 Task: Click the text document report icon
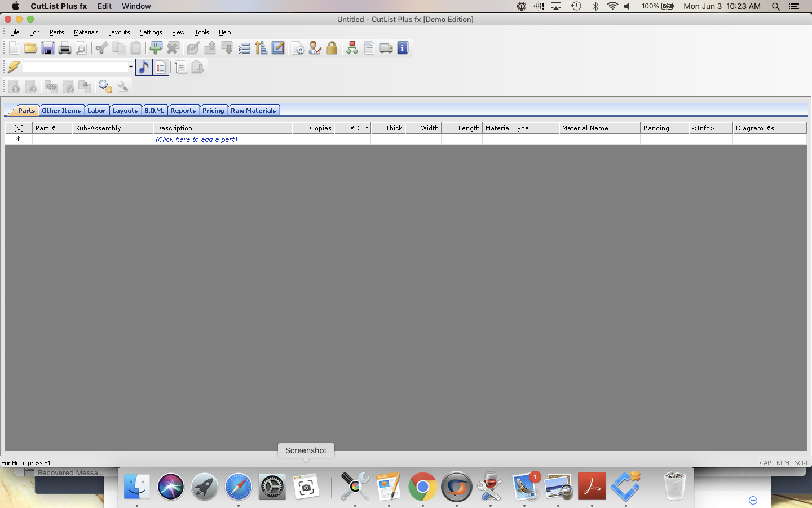pos(369,49)
